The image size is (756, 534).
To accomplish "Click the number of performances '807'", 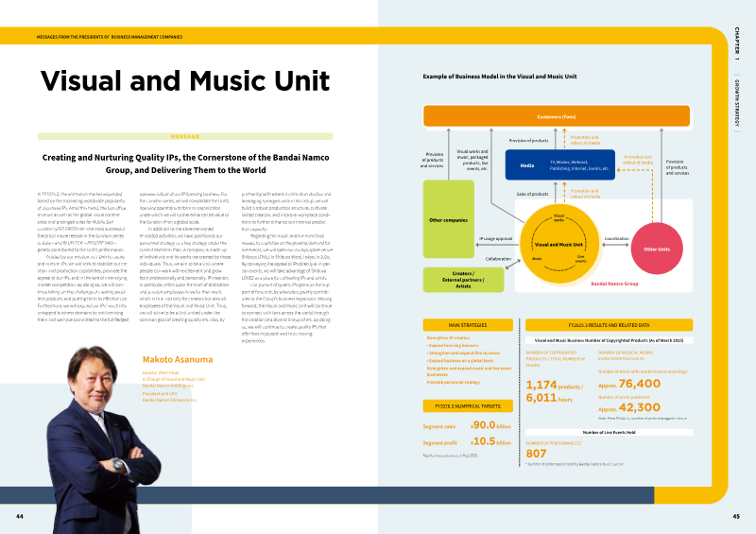I will (536, 454).
